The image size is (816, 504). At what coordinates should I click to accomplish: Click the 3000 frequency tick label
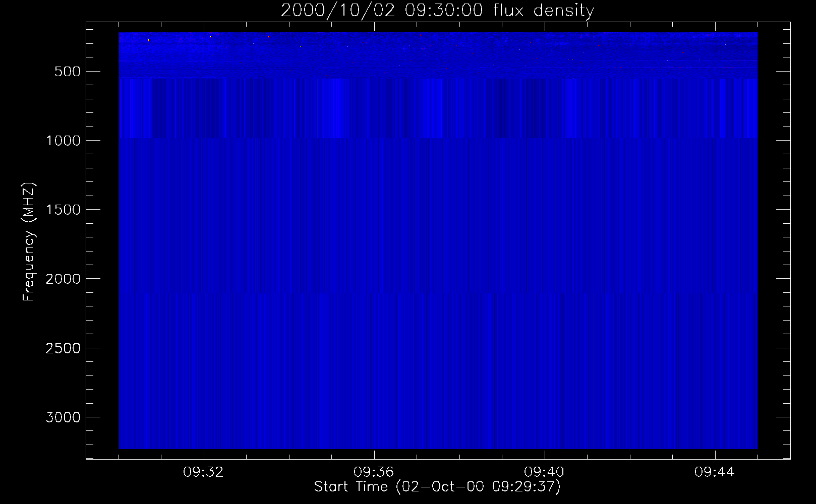[63, 417]
